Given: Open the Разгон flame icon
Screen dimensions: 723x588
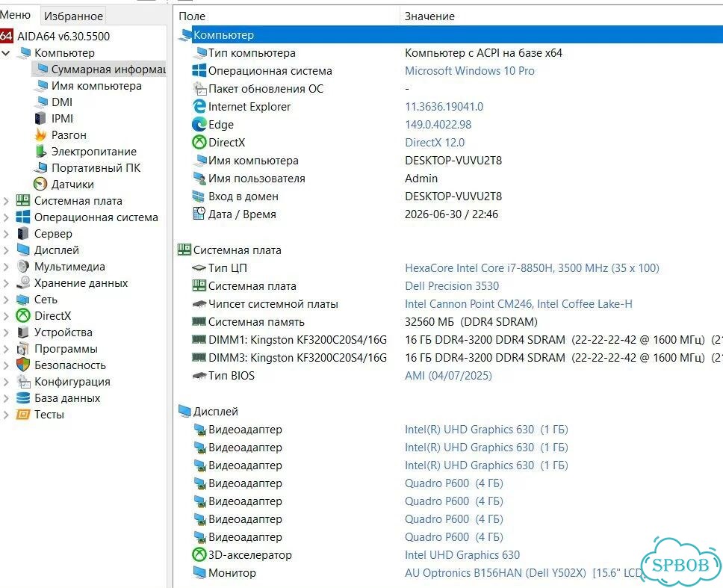Looking at the screenshot, I should click(x=40, y=135).
